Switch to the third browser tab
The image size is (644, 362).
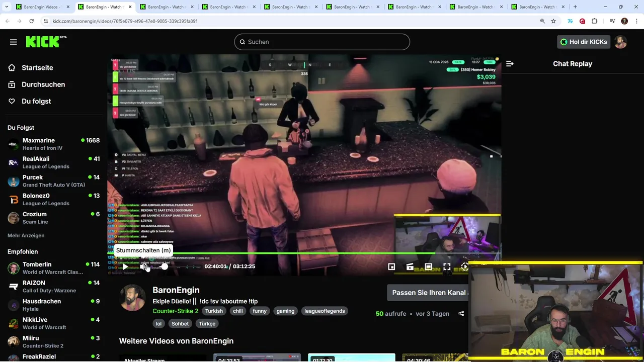point(166,7)
